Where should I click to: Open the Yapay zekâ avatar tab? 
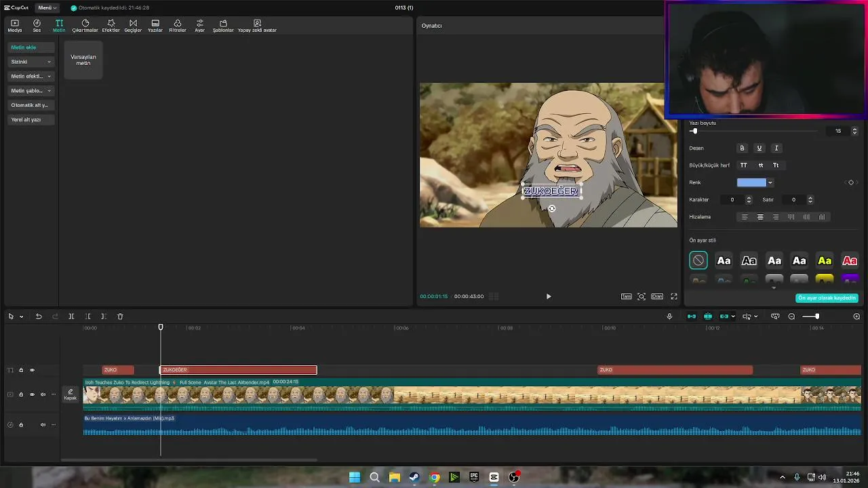(257, 26)
